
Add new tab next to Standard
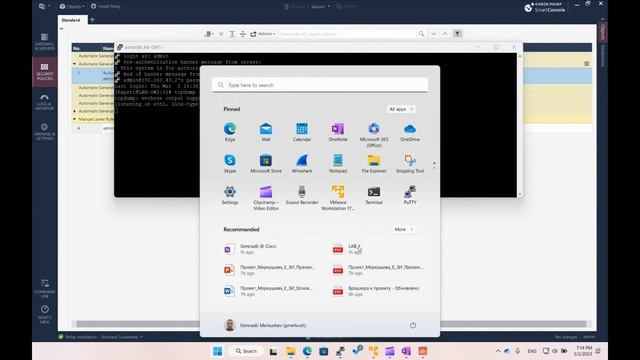pos(92,20)
